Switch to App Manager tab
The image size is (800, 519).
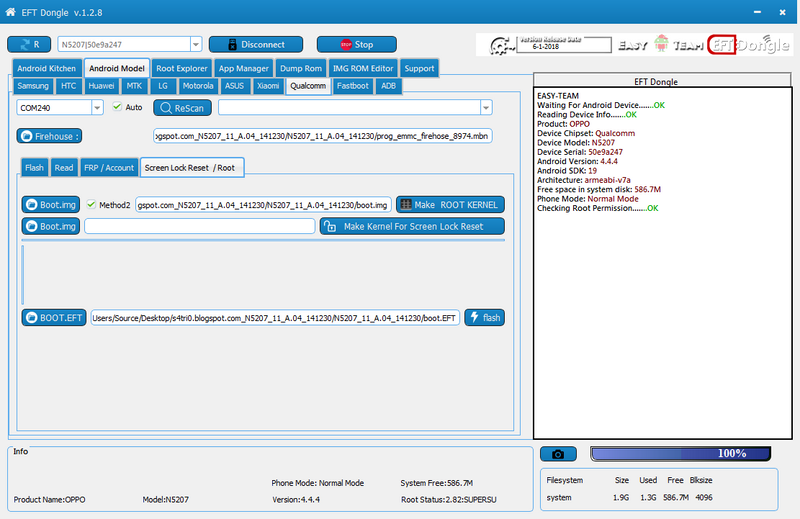coord(243,68)
